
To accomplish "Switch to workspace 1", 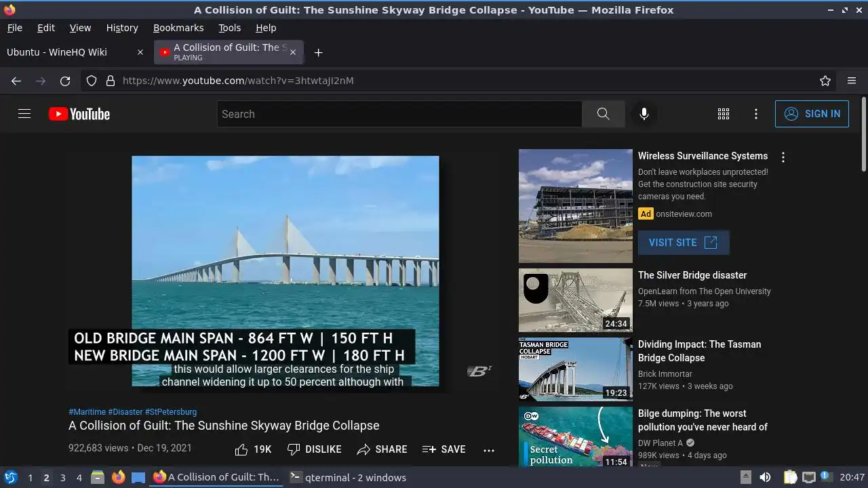I will point(30,478).
